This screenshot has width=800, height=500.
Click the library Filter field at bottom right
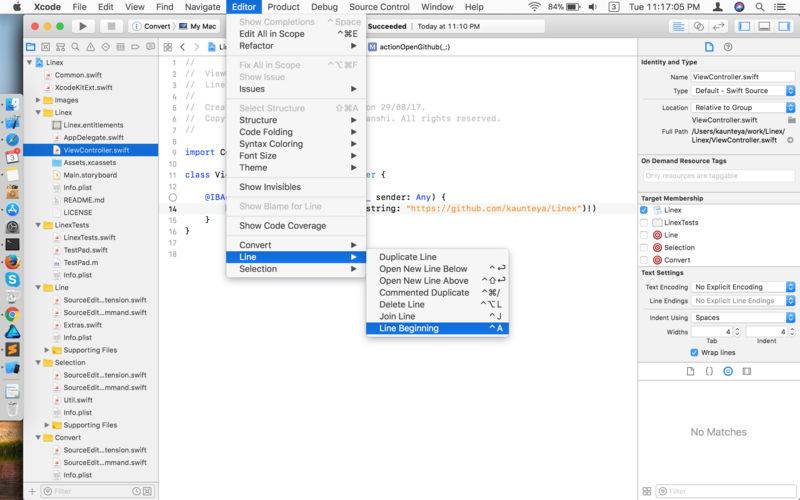click(726, 491)
